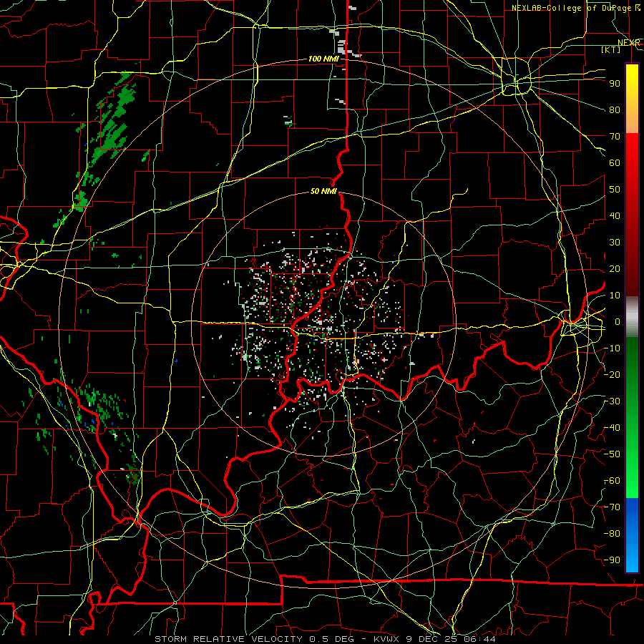Select the gray zero band of the scale
This screenshot has height=644, width=644.
coord(632,317)
